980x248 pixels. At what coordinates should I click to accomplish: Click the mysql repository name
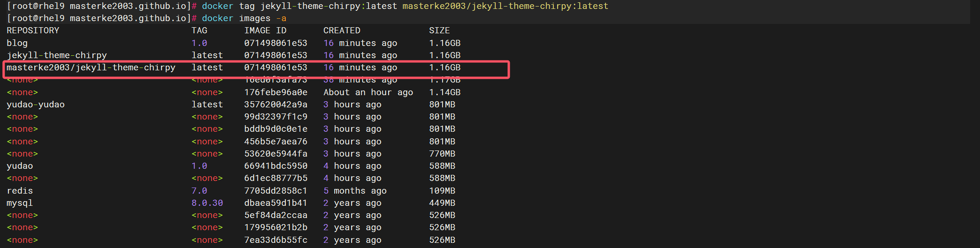[x=20, y=203]
